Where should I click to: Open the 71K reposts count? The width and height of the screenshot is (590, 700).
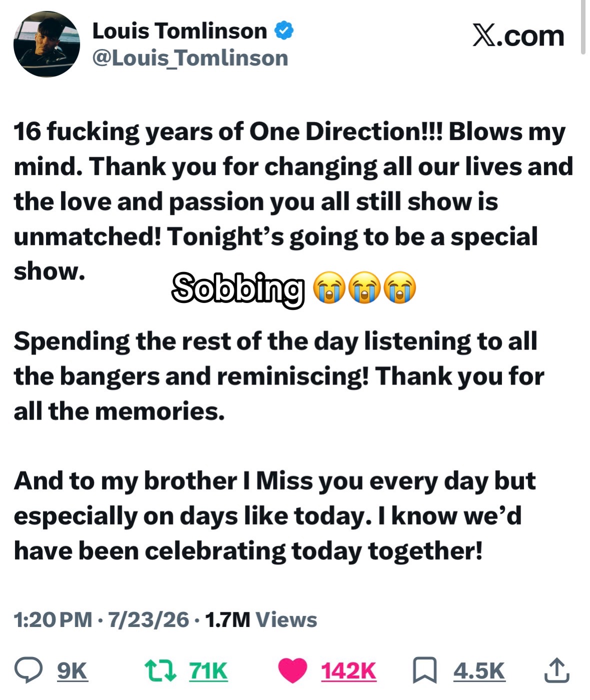point(208,671)
